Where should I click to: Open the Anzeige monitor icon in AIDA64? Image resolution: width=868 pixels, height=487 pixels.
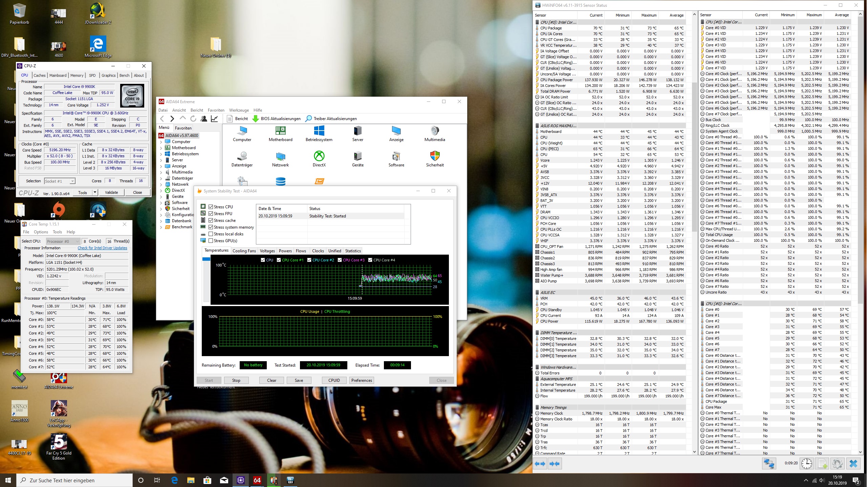point(396,131)
